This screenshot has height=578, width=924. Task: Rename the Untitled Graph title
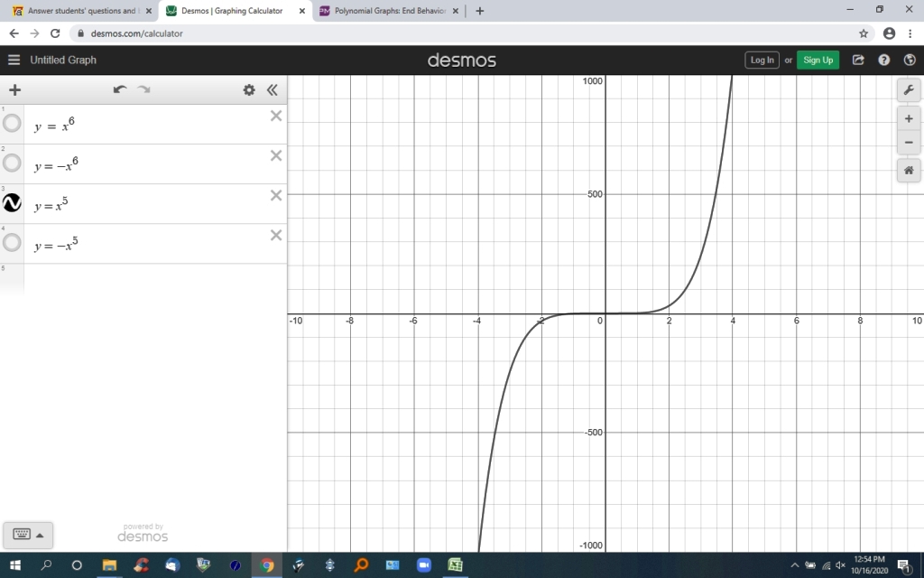coord(63,60)
